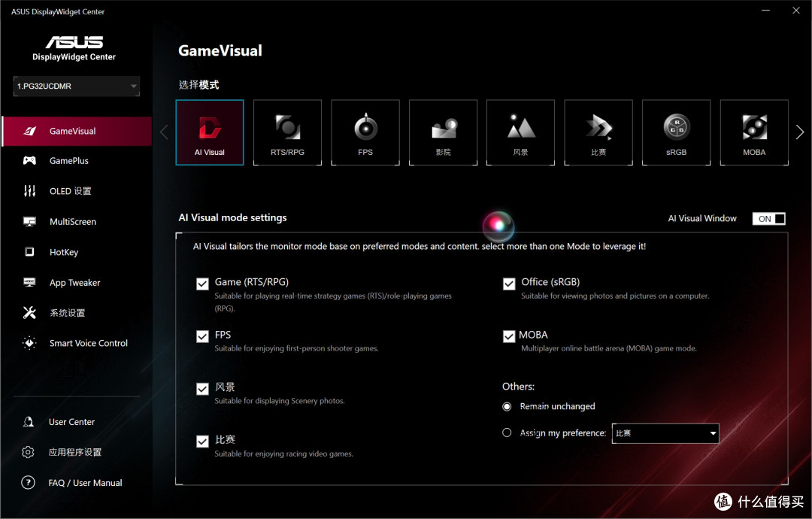Close the DisplayWidget Center window
Screen dimensions: 812x519
[796, 11]
